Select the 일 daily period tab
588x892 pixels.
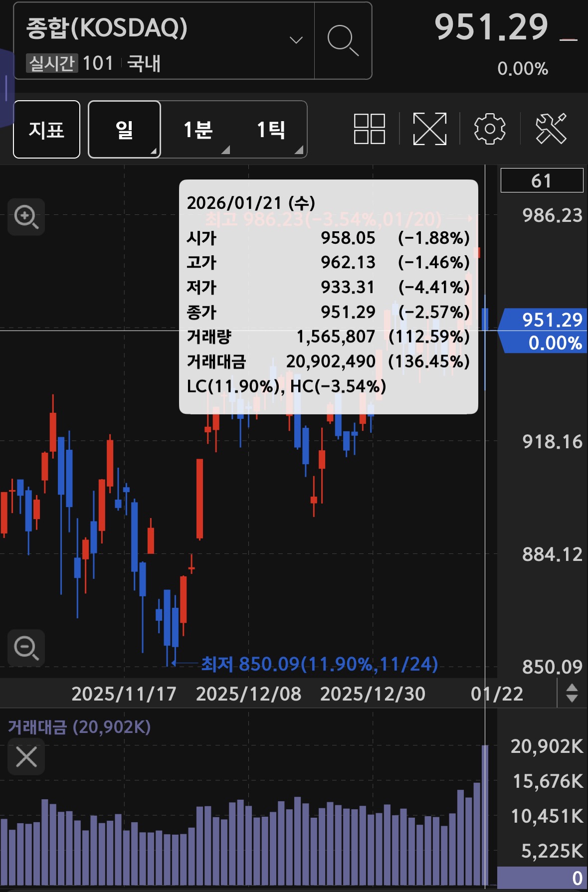coord(124,130)
